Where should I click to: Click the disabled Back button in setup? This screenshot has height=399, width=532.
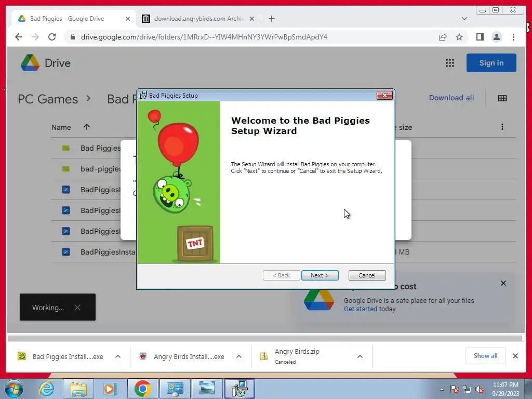coord(281,275)
